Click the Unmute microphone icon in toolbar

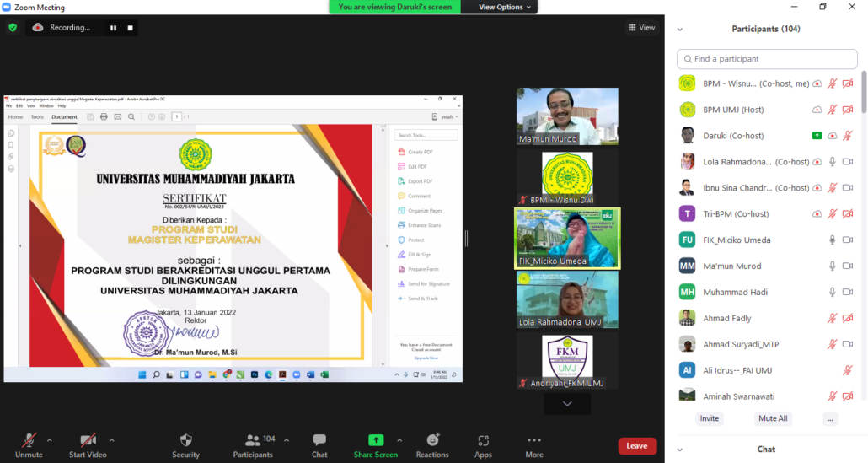29,440
